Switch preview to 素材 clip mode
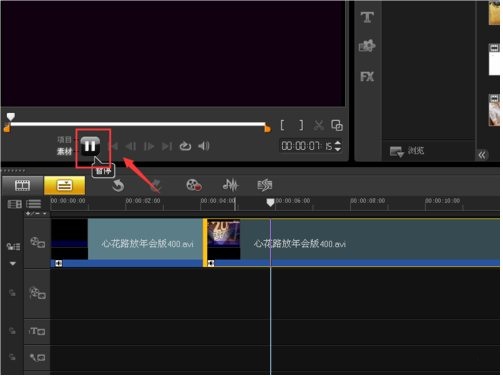 64,151
